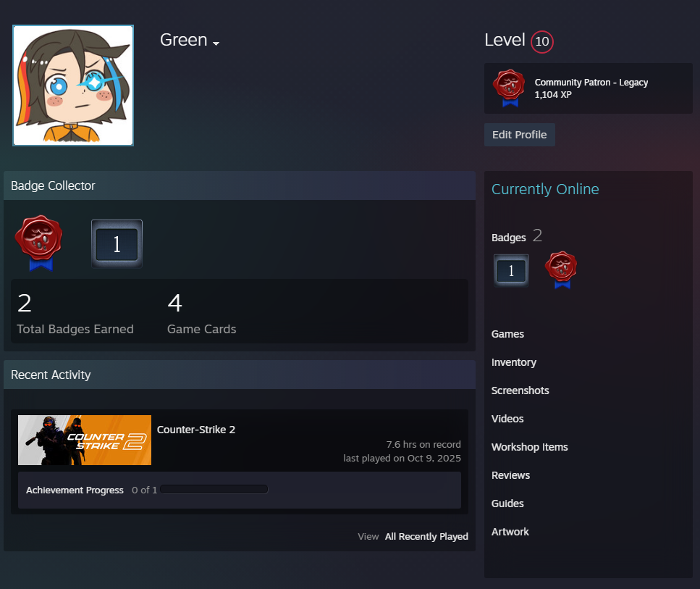This screenshot has height=589, width=700.
Task: Click the Level 10 circle badge
Action: click(x=542, y=41)
